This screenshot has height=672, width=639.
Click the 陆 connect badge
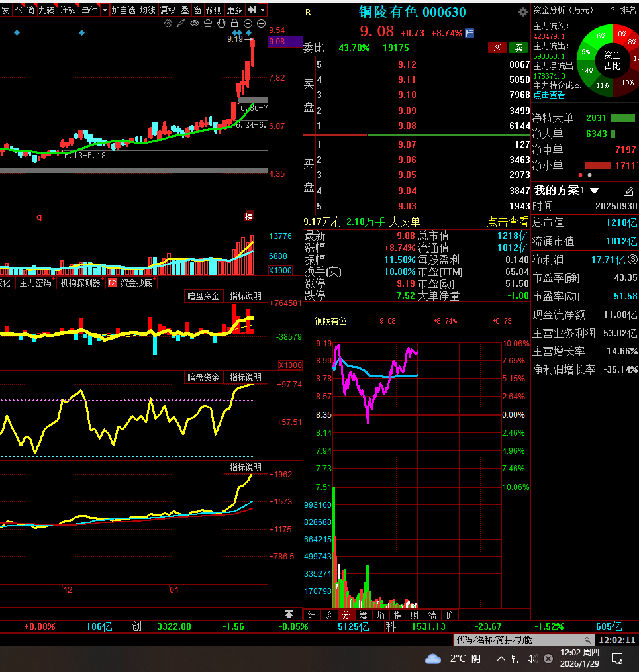click(x=469, y=33)
